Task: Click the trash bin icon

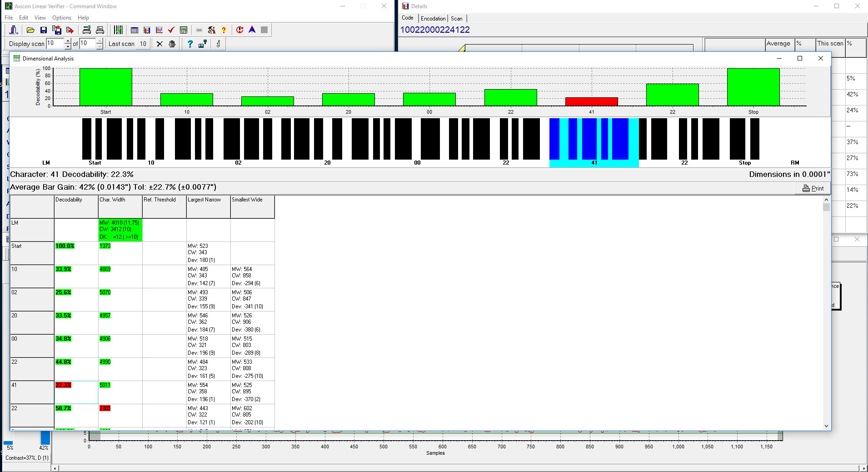Action: (172, 44)
